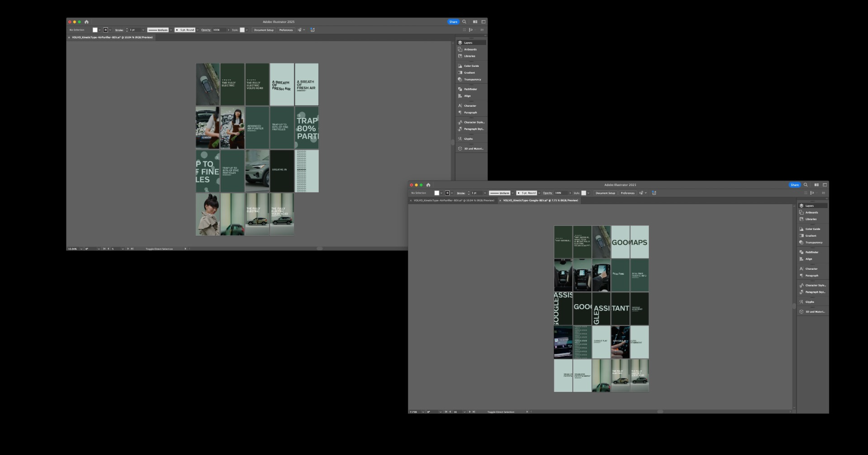This screenshot has width=868, height=455.
Task: Open workspace switcher icon in Google-BEV window
Action: click(x=825, y=185)
